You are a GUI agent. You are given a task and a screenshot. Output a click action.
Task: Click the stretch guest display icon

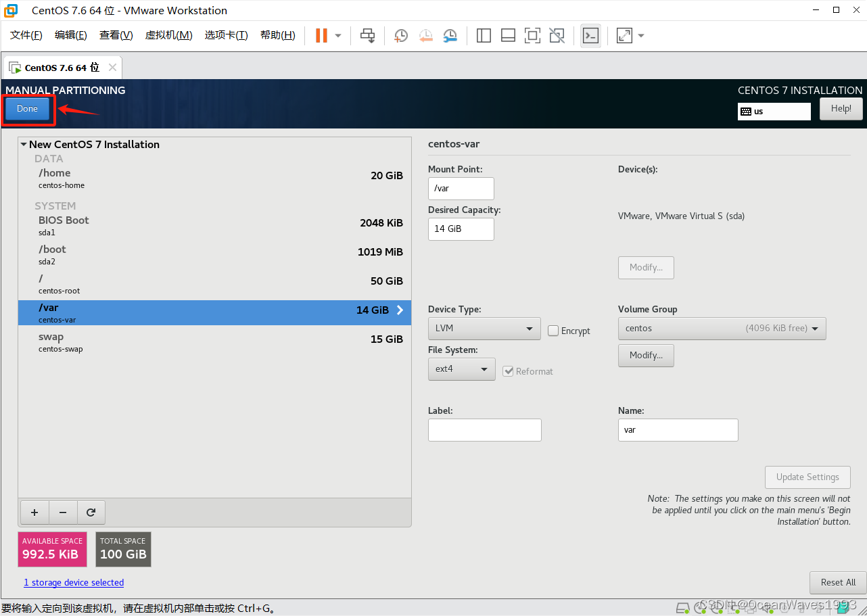point(624,36)
